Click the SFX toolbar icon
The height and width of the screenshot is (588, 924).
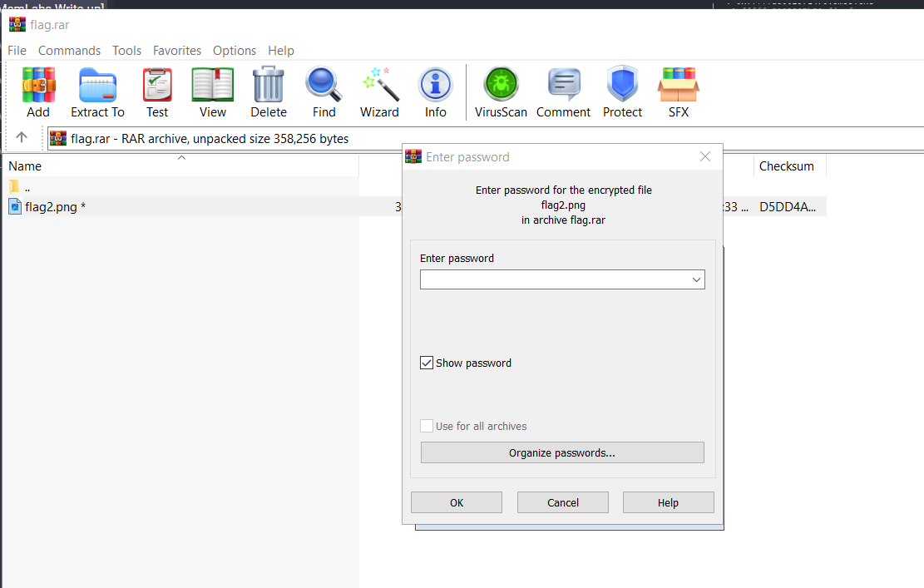(x=679, y=86)
